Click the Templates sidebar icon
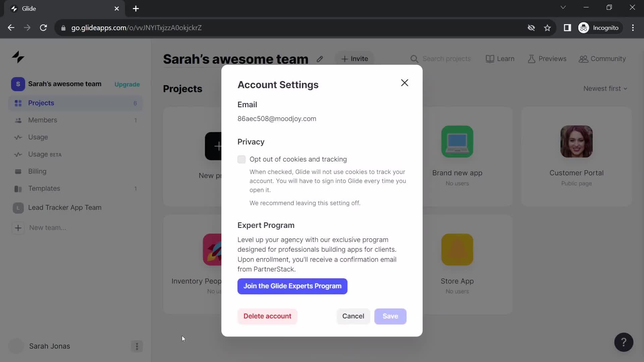The image size is (644, 362). (x=18, y=188)
